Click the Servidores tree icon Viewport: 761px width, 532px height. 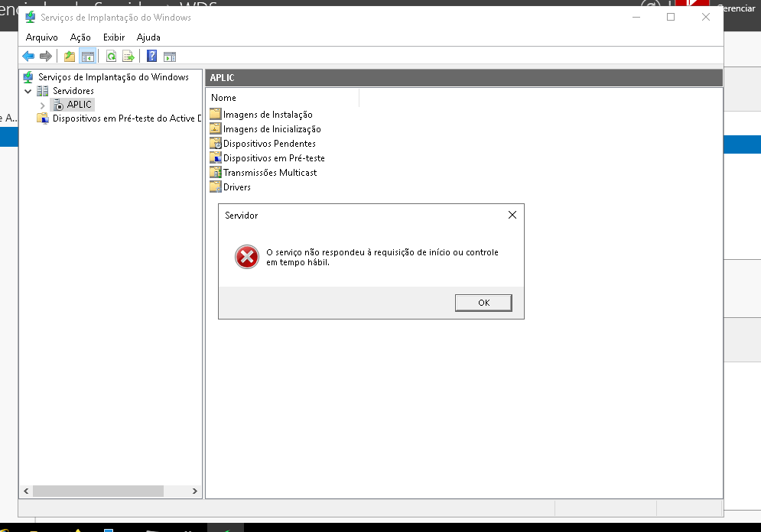click(43, 91)
